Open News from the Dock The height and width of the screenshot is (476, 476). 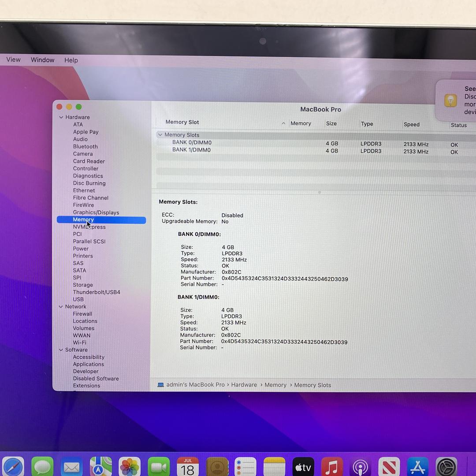pos(389,467)
